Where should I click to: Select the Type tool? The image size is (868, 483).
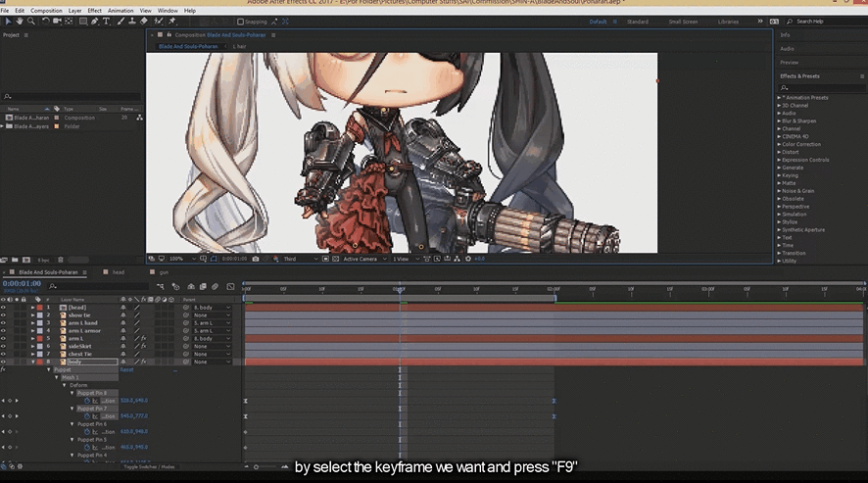tap(106, 21)
